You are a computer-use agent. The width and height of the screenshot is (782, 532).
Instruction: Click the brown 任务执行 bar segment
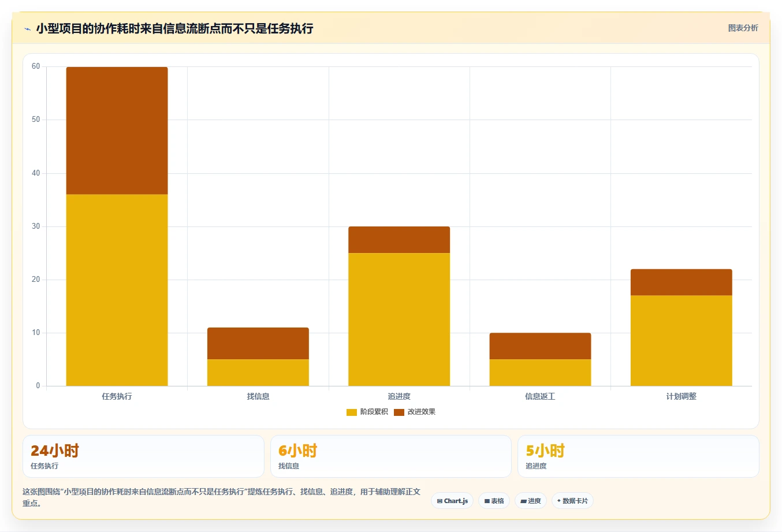tap(117, 131)
